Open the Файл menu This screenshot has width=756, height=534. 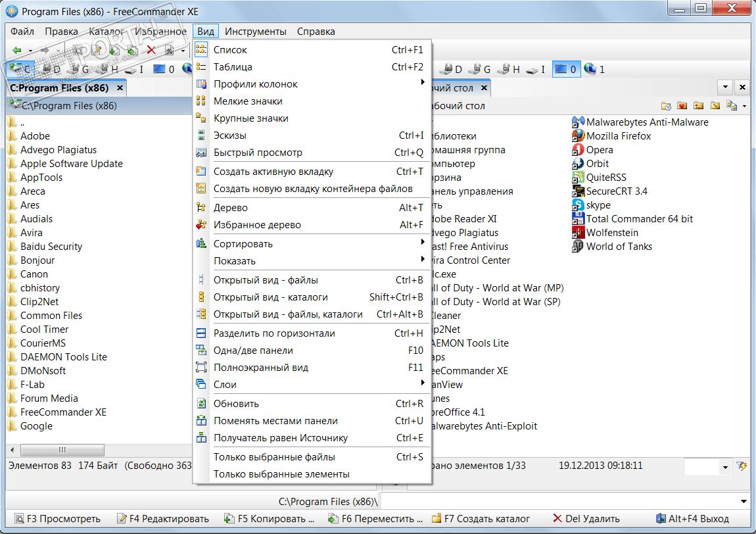(x=22, y=32)
